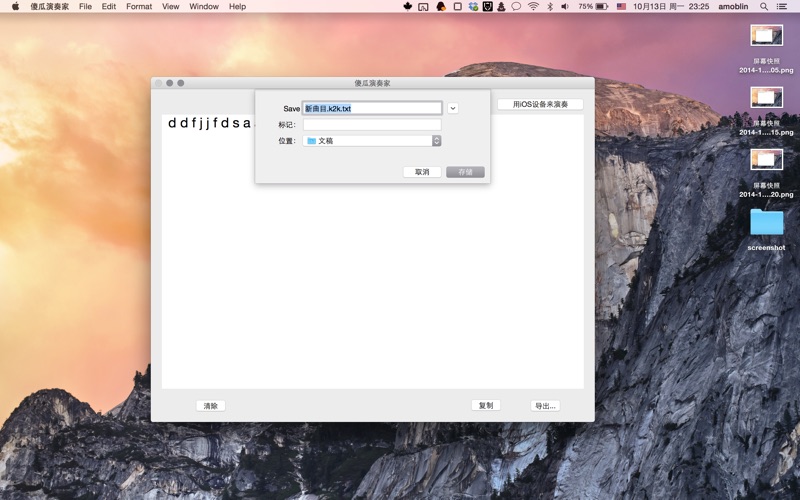Select the topmost screenshot thumbnail on desktop
This screenshot has width=800, height=500.
[x=766, y=36]
